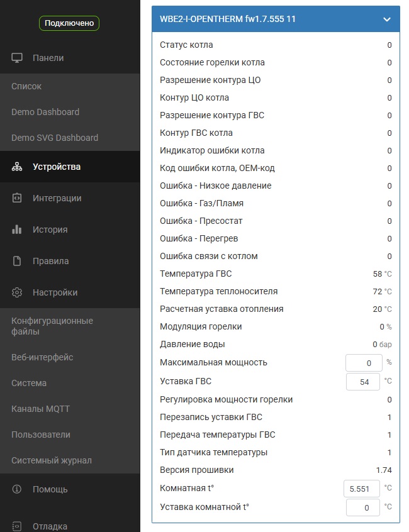Viewport: 409px width, 532px height.
Task: Collapse the WBE2-I-OPENTHERM device card chevron
Action: click(x=386, y=19)
